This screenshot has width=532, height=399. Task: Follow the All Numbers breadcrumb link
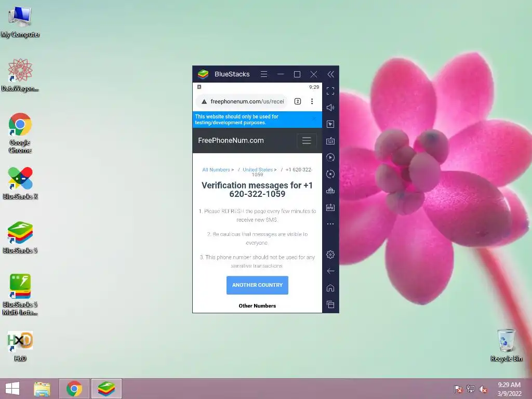click(216, 170)
